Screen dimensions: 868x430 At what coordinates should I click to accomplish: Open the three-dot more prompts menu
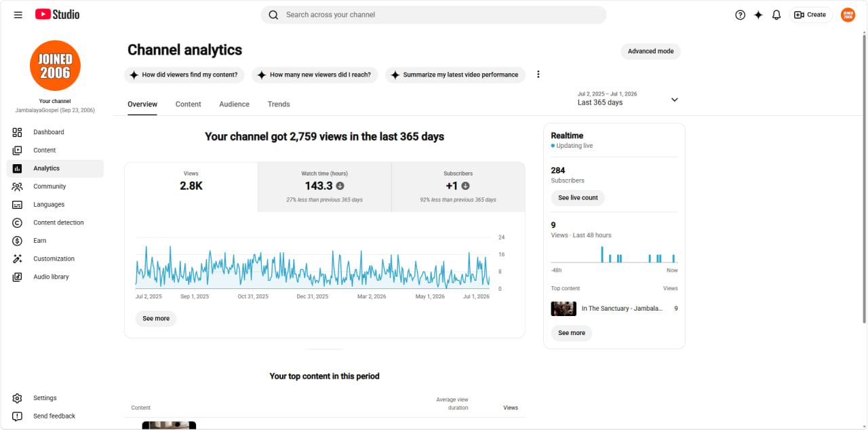[538, 75]
